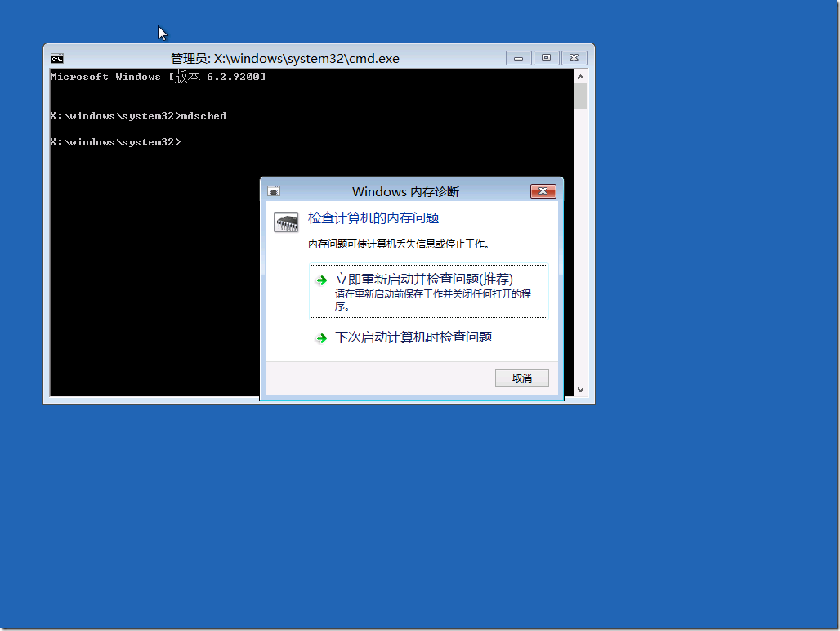
Task: Click the Windows 内存诊断 title bar
Action: coord(405,191)
